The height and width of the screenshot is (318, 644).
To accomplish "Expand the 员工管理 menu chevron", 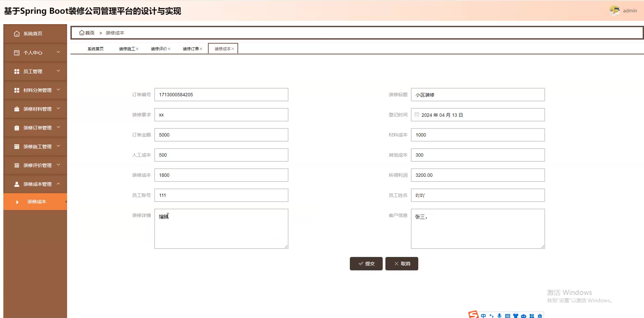I will [58, 71].
